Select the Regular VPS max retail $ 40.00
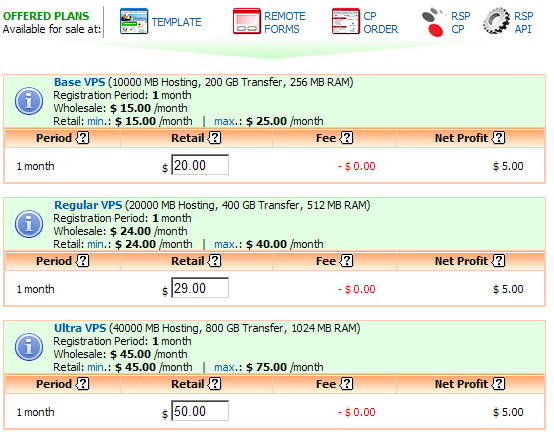Viewport: 554px width, 432px height. click(x=266, y=244)
